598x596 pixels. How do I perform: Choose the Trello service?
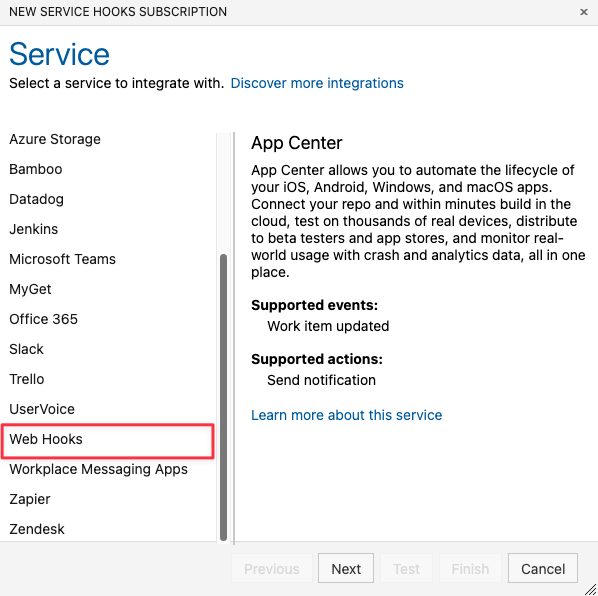click(108, 379)
